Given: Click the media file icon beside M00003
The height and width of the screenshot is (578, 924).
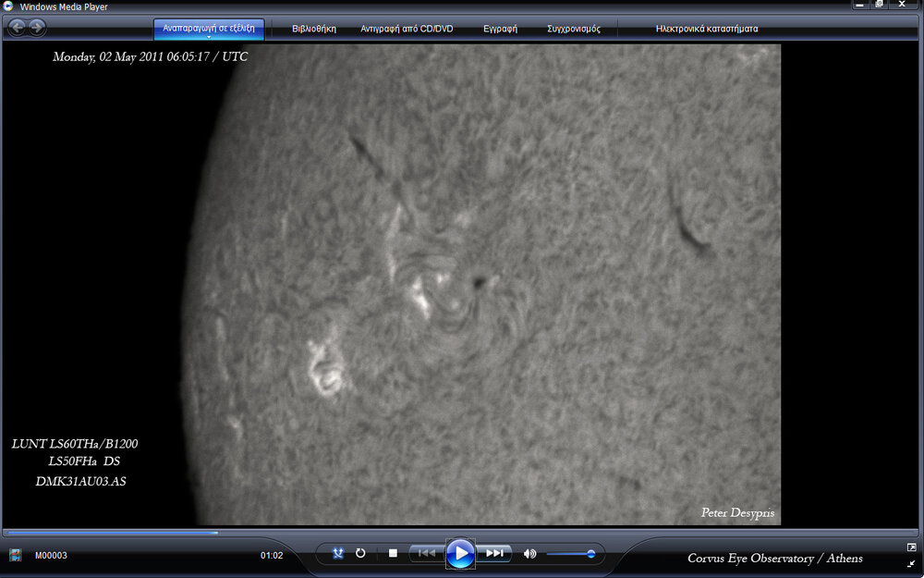Looking at the screenshot, I should tap(16, 555).
